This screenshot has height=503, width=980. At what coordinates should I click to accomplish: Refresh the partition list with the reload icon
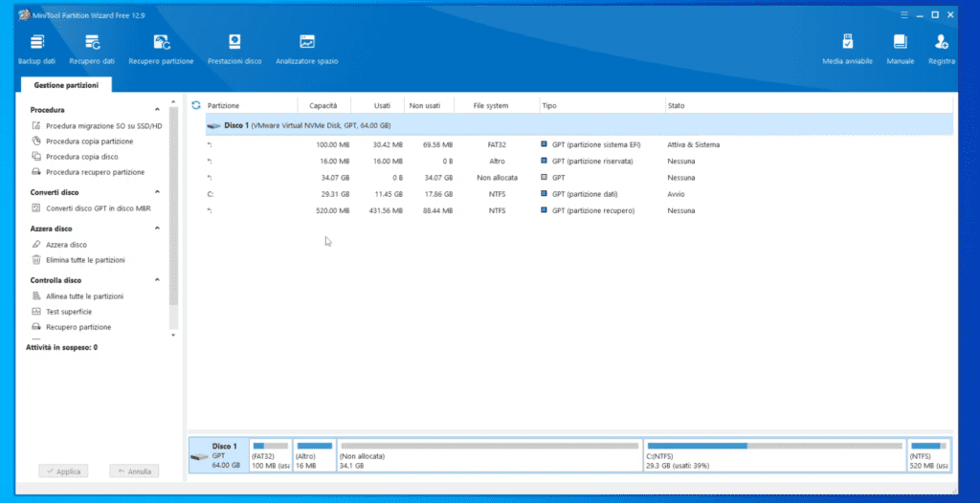point(196,105)
